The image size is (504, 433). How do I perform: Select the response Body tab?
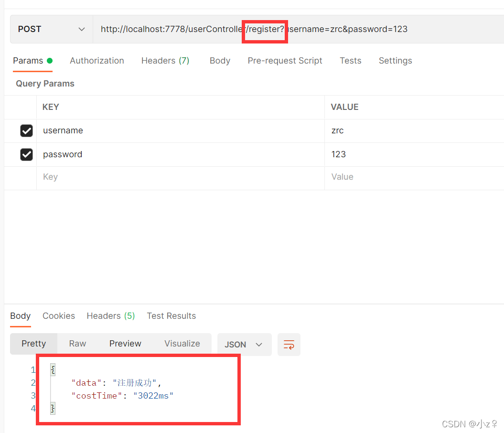click(20, 316)
